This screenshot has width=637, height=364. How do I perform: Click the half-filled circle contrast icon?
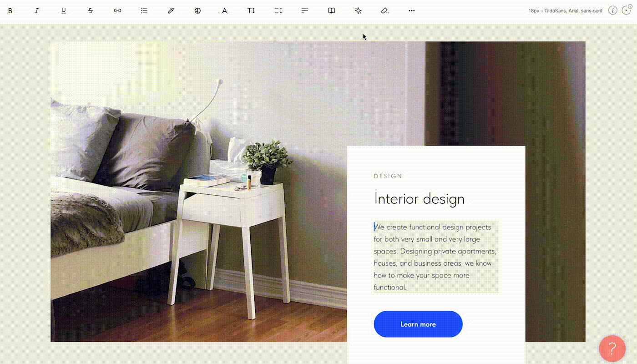point(197,10)
